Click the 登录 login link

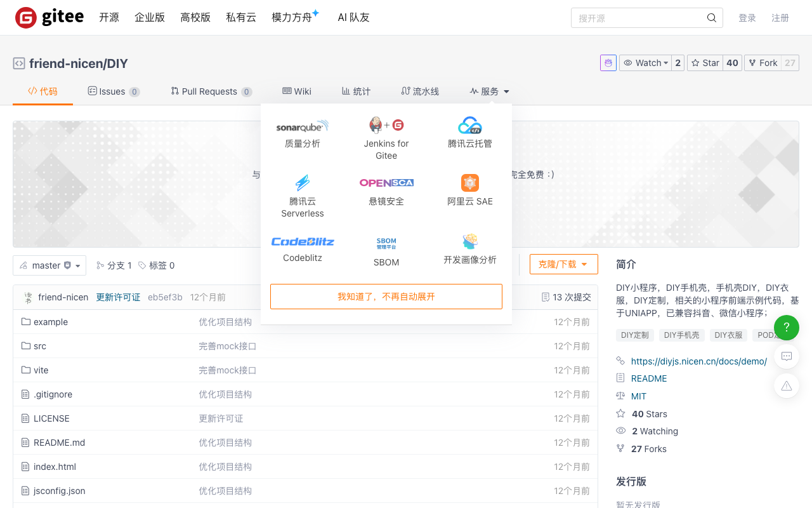point(747,18)
